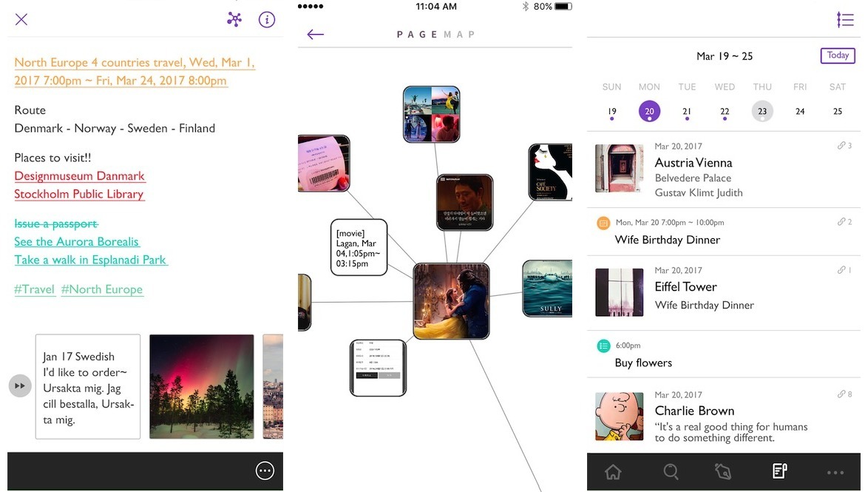Select the #North Europe hashtag

102,289
